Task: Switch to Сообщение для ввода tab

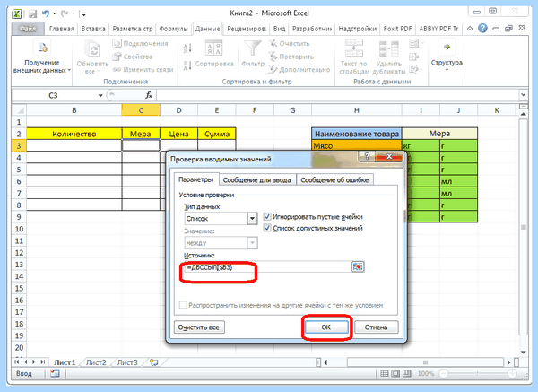Action: point(257,180)
